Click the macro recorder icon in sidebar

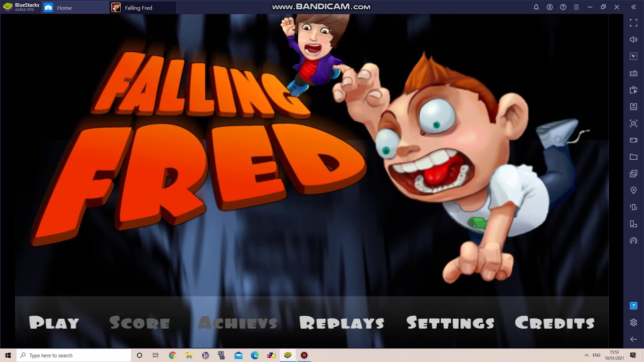[633, 90]
